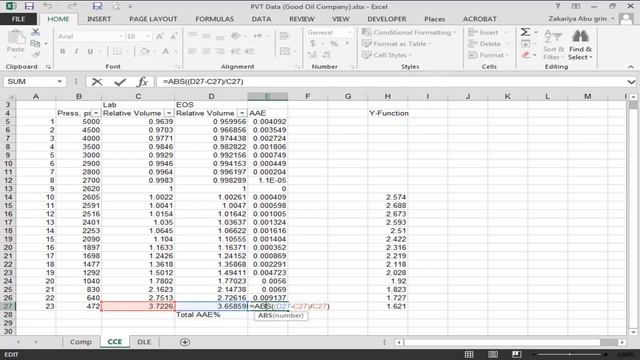Toggle Underline formatting

pos(90,51)
